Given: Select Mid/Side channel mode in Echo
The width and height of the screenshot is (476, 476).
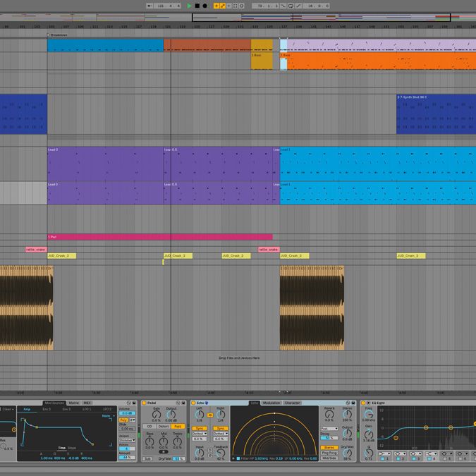Looking at the screenshot, I should (x=329, y=458).
